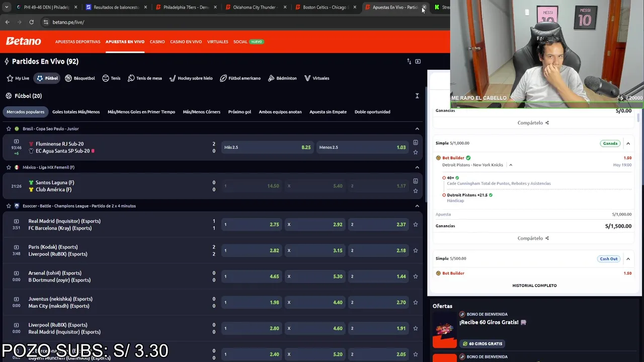Select Próximo gol market tab

click(239, 112)
